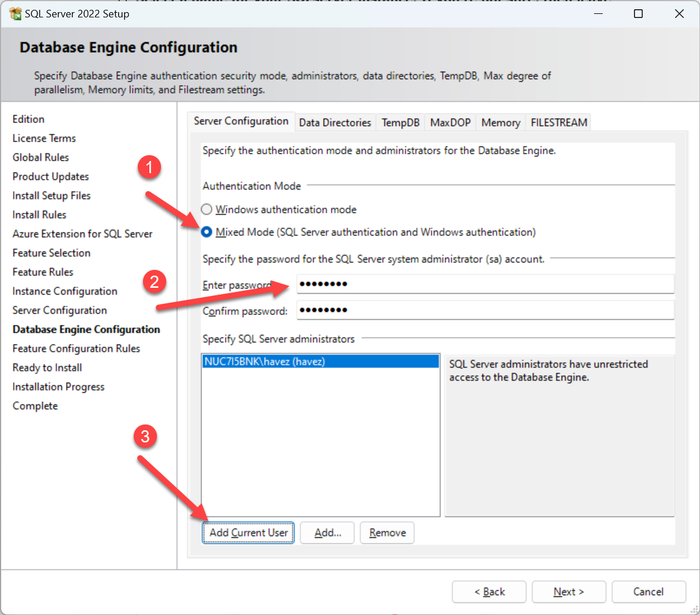Viewport: 700px width, 615px height.
Task: Click Database Engine Configuration sidebar step
Action: (x=86, y=330)
